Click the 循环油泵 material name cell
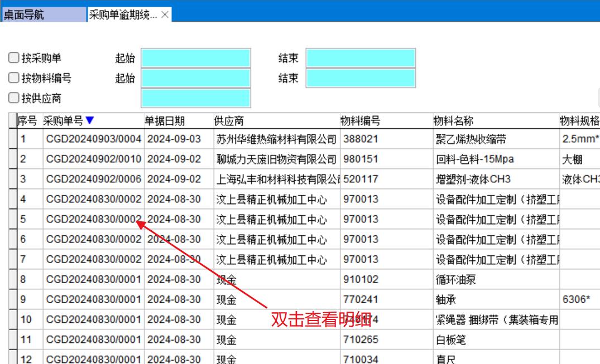Screen dimensions: 600x364 [x=455, y=280]
